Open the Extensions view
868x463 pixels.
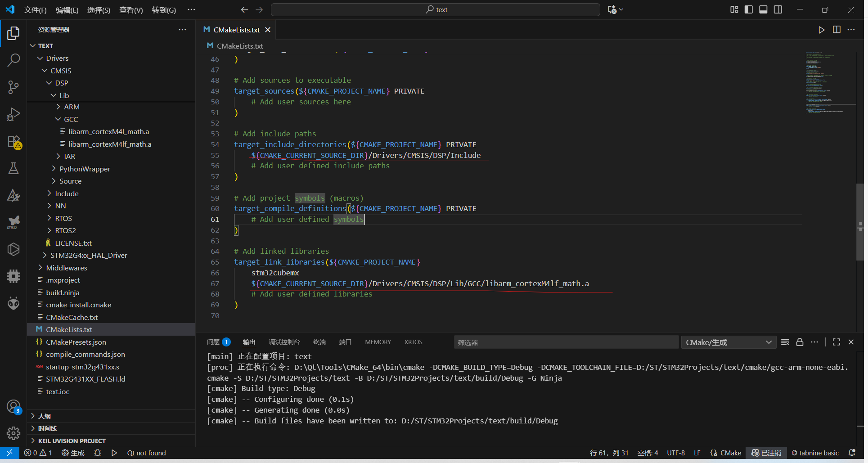tap(13, 142)
